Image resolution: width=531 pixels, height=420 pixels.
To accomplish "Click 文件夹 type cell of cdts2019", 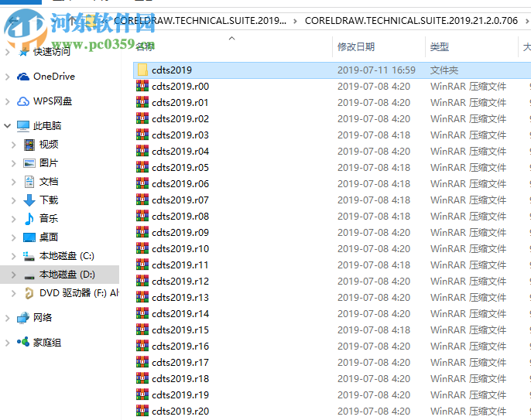I will tap(444, 70).
